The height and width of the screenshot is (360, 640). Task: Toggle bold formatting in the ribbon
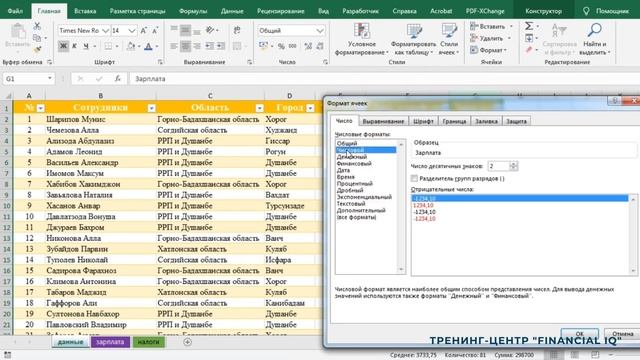63,46
